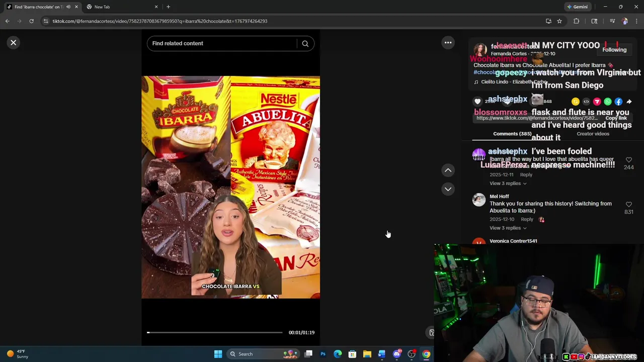Open more share options arrow

pyautogui.click(x=629, y=102)
